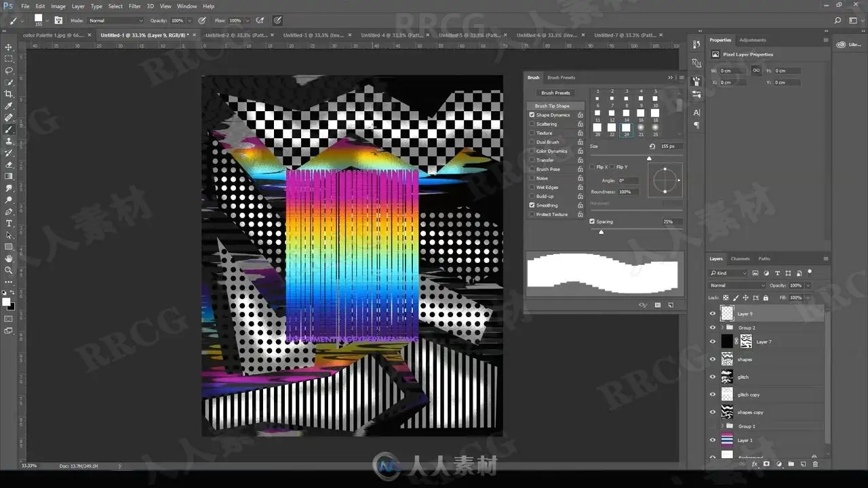Open layer blend mode Normal dropdown

(737, 285)
